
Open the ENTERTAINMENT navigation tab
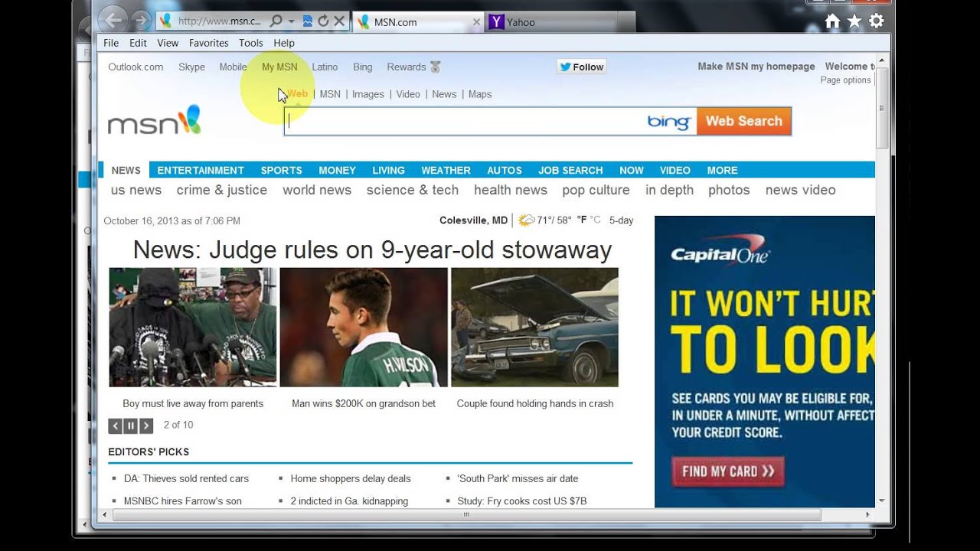point(201,170)
